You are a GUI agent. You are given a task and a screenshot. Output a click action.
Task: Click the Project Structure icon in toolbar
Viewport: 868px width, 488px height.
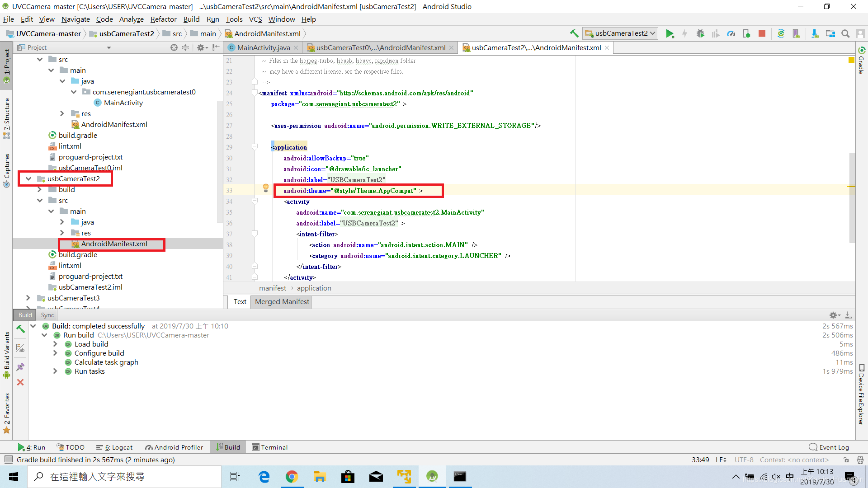[x=830, y=33]
